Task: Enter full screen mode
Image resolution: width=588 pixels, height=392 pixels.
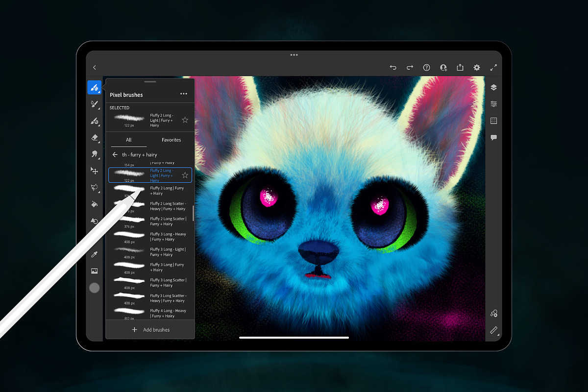Action: (x=493, y=68)
